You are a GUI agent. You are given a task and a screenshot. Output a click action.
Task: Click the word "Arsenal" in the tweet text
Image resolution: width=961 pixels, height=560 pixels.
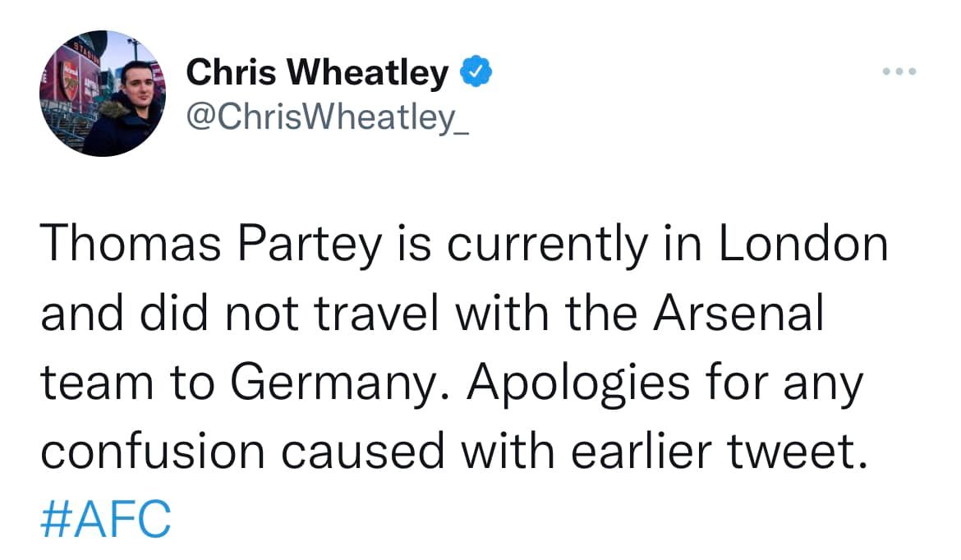pos(734,314)
